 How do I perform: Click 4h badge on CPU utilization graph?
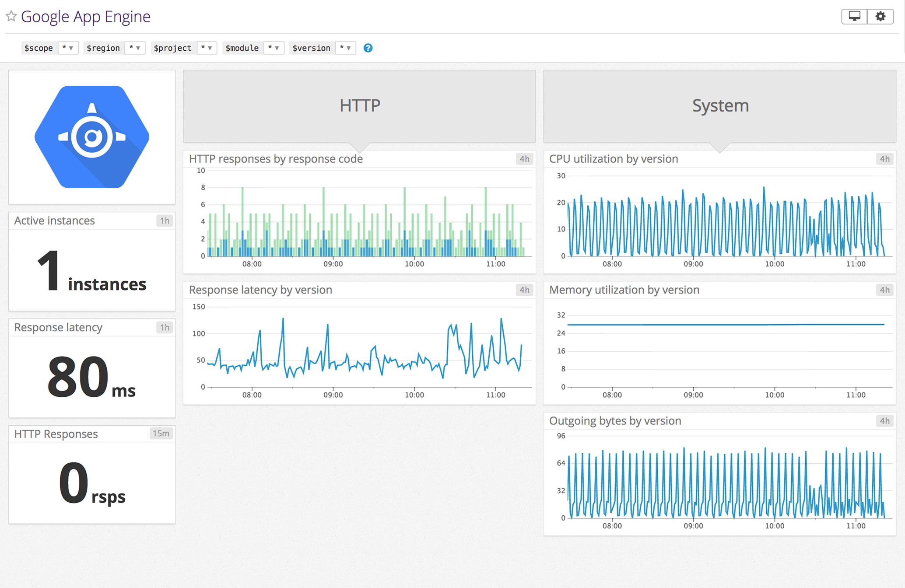coord(884,159)
